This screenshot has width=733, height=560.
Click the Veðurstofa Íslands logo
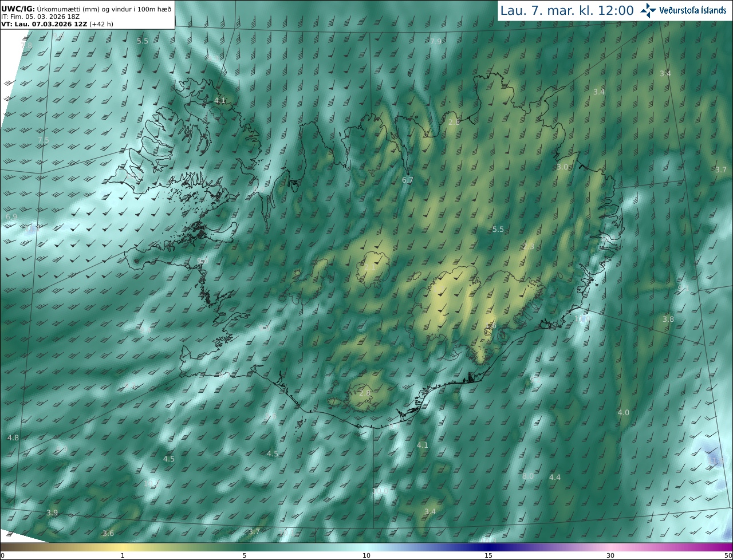tap(683, 10)
